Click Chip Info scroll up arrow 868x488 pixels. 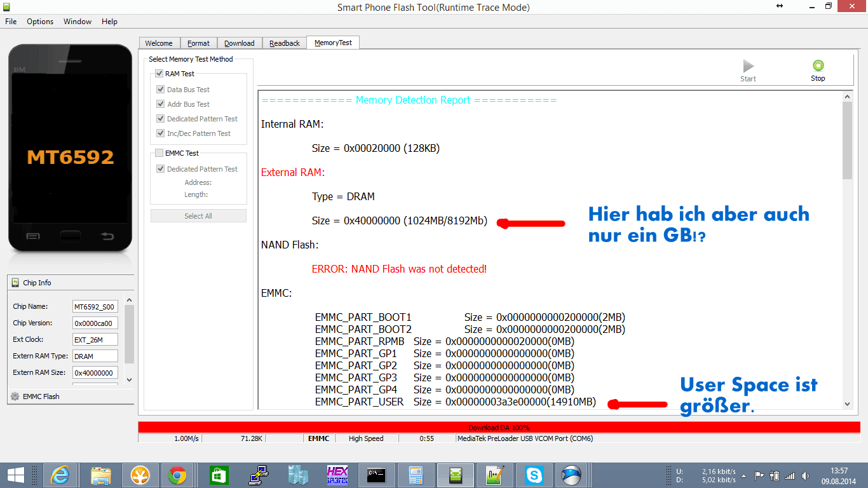click(130, 300)
